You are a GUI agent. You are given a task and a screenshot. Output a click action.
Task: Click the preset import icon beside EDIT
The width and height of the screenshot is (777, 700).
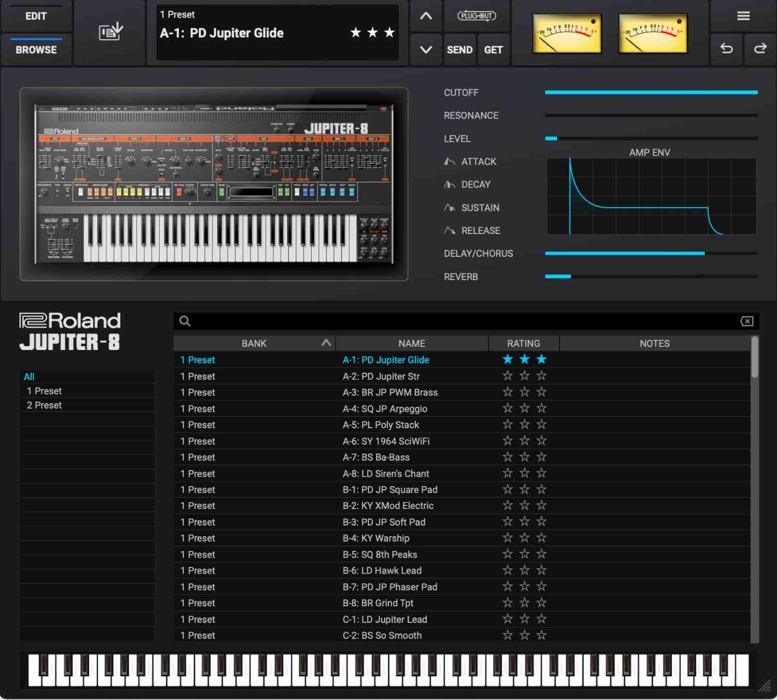tap(109, 31)
